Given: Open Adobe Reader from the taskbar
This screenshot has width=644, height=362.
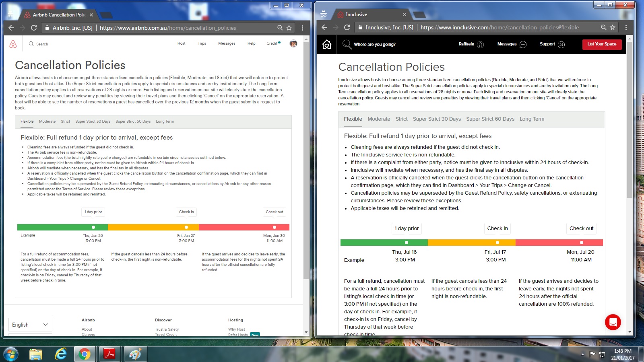Looking at the screenshot, I should click(x=109, y=354).
